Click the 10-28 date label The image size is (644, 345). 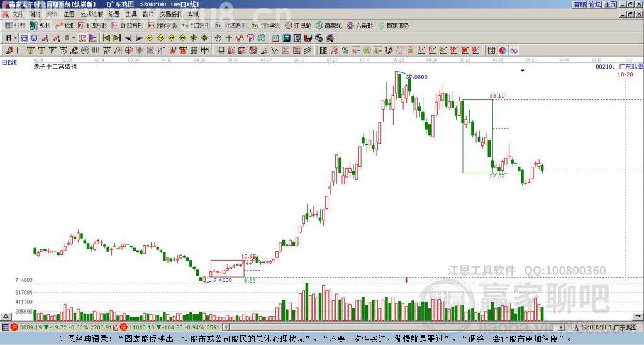(x=625, y=74)
